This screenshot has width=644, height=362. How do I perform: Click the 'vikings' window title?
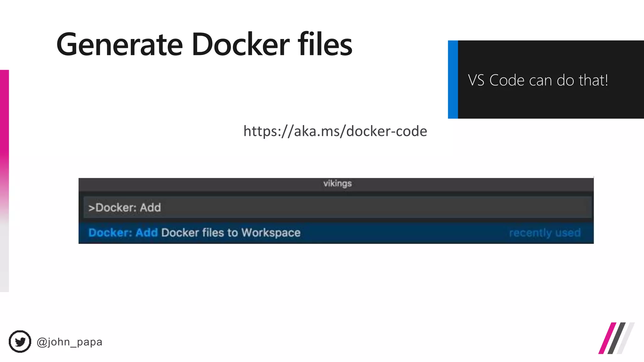point(337,184)
